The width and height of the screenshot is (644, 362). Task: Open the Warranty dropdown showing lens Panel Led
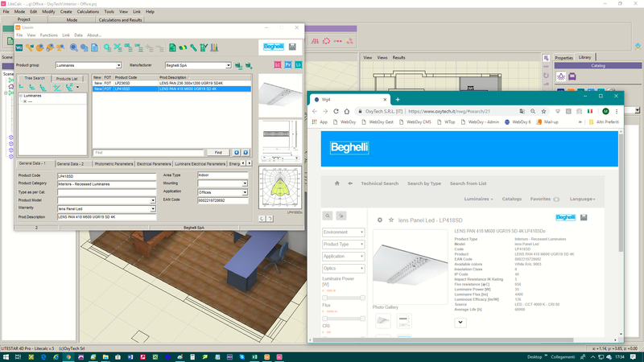pyautogui.click(x=152, y=208)
